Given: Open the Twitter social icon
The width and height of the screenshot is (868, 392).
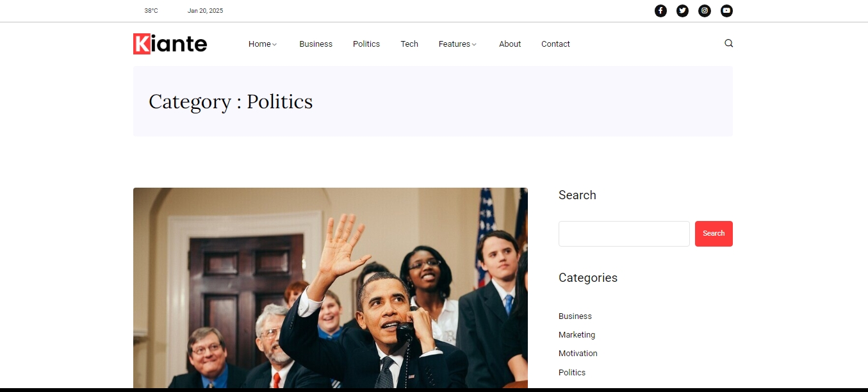Looking at the screenshot, I should click(682, 11).
